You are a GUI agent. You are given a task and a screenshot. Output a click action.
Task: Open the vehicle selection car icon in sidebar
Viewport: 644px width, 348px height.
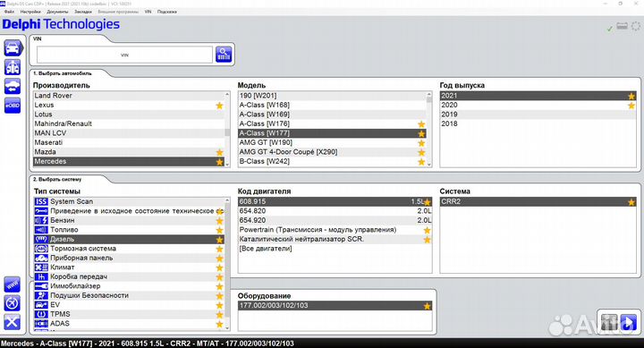[13, 48]
